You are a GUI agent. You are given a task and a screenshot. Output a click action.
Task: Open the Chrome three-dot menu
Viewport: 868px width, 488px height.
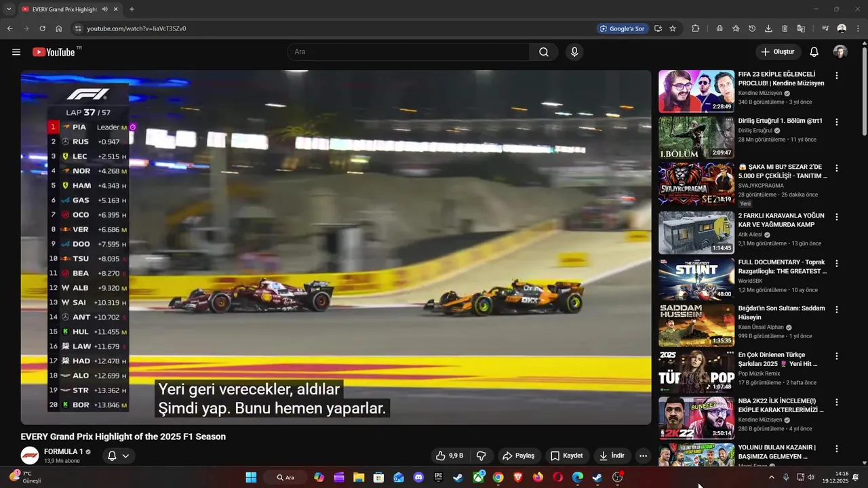pos(858,28)
